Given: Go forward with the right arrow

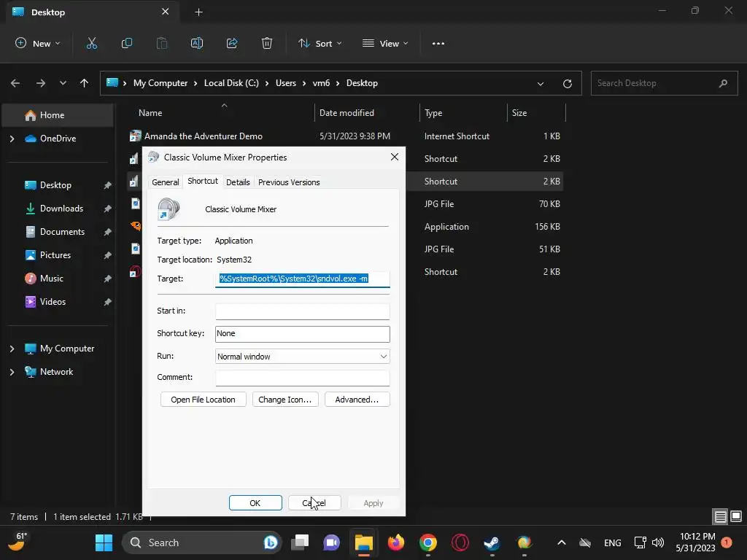Looking at the screenshot, I should (x=41, y=83).
